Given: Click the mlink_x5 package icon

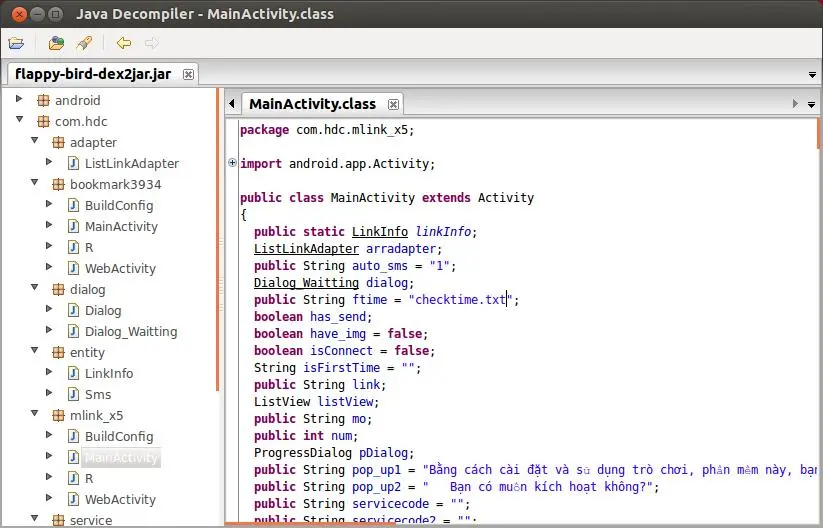Looking at the screenshot, I should click(x=58, y=415).
